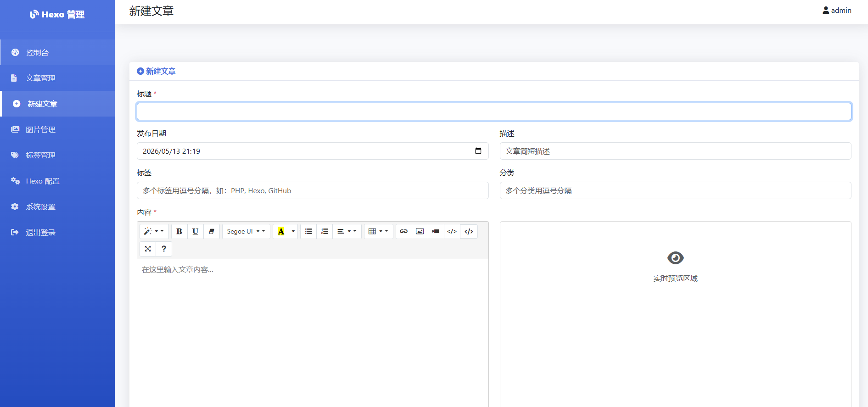Insert an ordered numbered list
The height and width of the screenshot is (407, 868).
click(x=325, y=231)
